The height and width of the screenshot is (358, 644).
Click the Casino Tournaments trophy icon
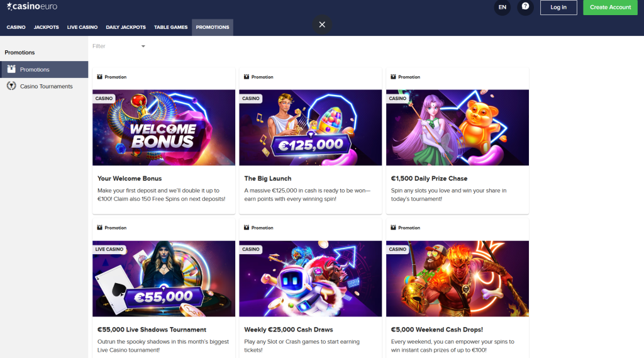tap(11, 86)
